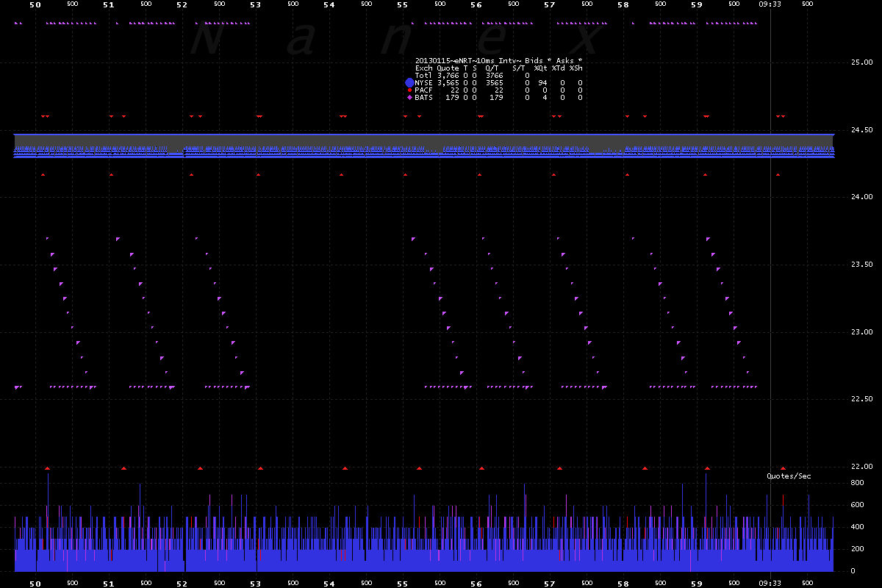Click the red PACF legend dot

coord(409,90)
